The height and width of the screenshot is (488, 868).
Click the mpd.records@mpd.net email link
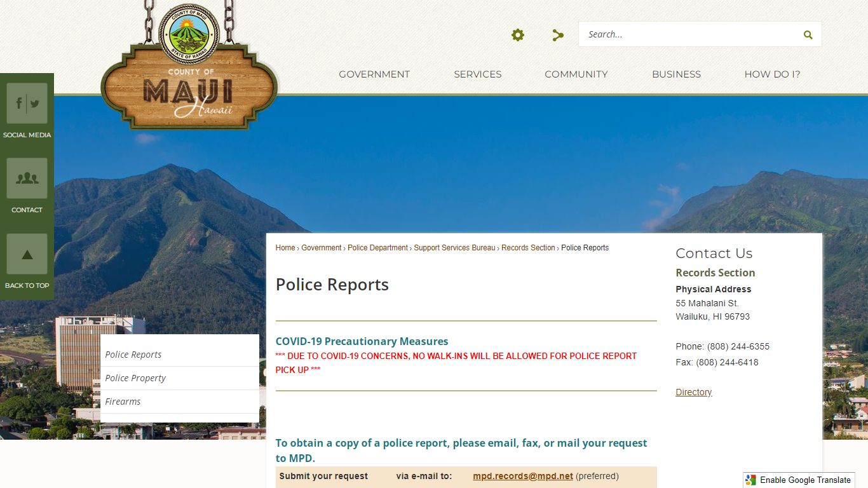[x=523, y=476]
